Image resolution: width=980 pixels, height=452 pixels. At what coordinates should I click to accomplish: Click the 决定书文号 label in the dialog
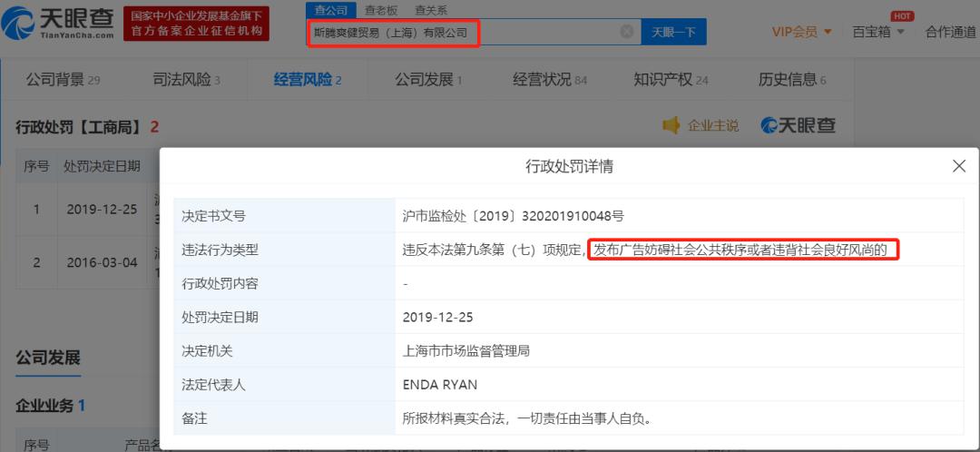(213, 216)
